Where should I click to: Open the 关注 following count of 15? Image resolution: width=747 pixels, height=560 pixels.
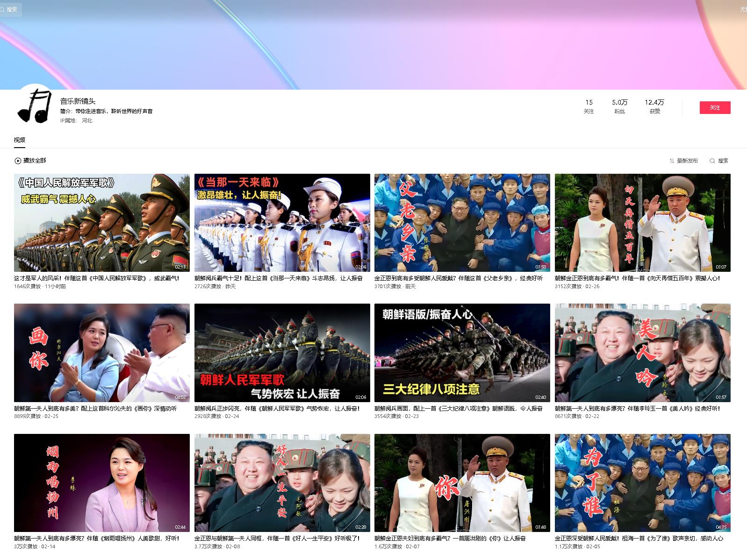point(589,106)
